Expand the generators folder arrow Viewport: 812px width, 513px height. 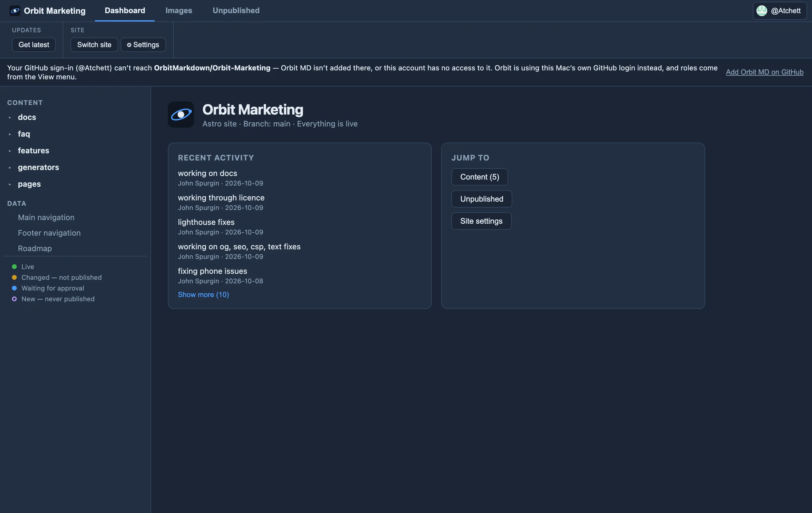tap(10, 167)
